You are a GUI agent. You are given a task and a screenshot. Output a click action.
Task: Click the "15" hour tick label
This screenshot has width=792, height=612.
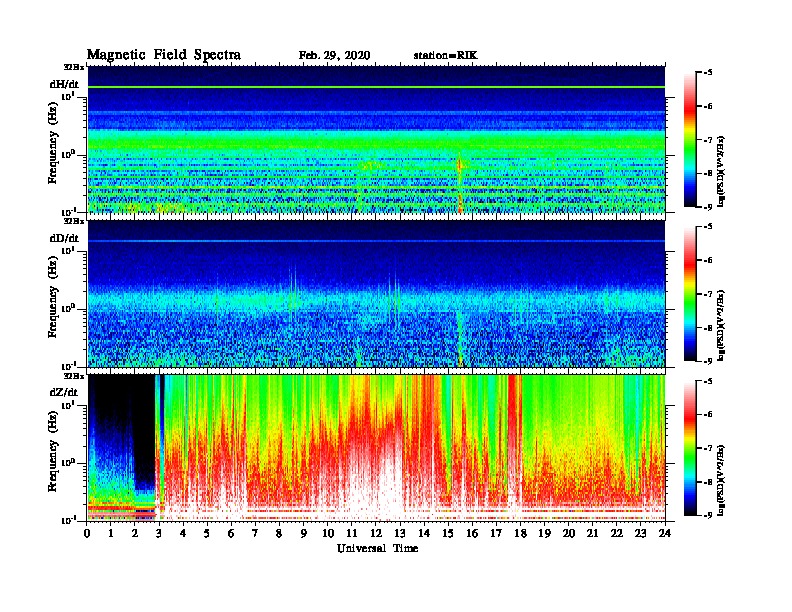pyautogui.click(x=448, y=533)
